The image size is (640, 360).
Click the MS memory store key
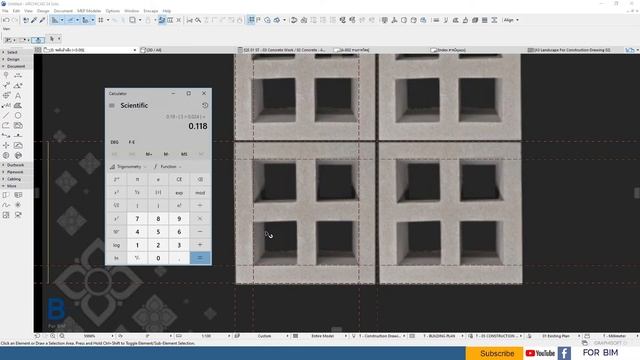coord(184,154)
